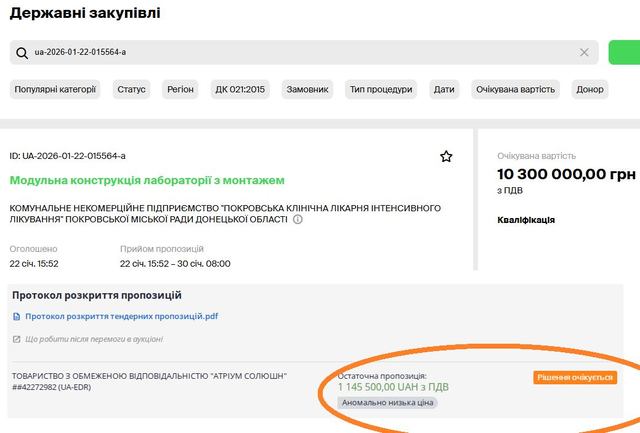Viewport: 640px width, 433px height.
Task: Open tender title Модульна конструкція лабораторії
Action: 147,180
